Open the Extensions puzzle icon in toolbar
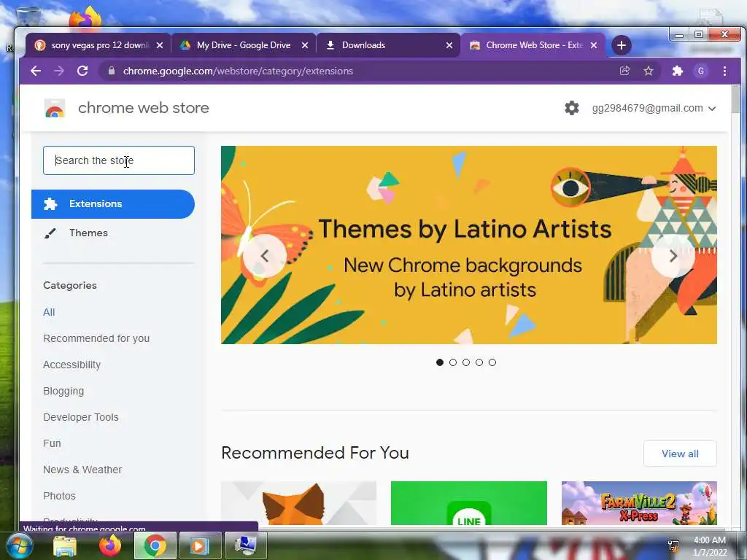The image size is (747, 560). click(677, 71)
